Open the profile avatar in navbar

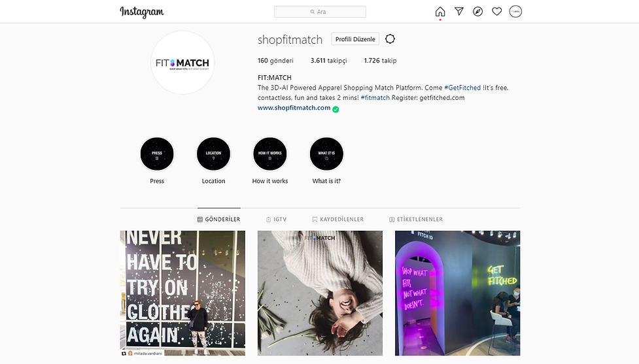pyautogui.click(x=515, y=11)
